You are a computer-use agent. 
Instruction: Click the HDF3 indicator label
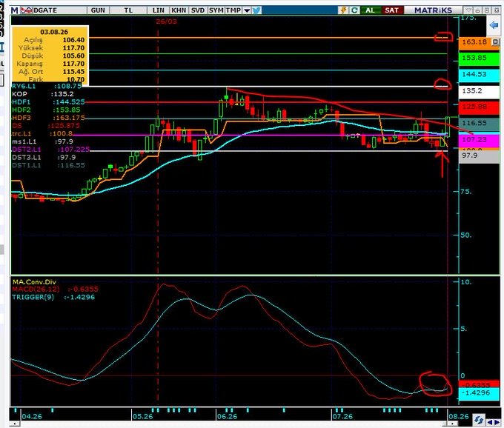coord(48,118)
